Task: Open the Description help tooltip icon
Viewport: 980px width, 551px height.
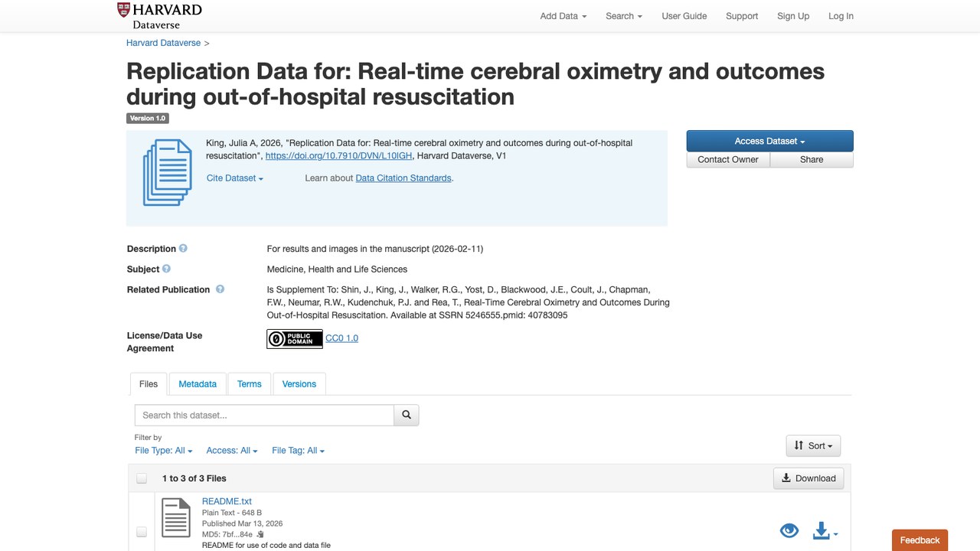Action: [x=183, y=249]
